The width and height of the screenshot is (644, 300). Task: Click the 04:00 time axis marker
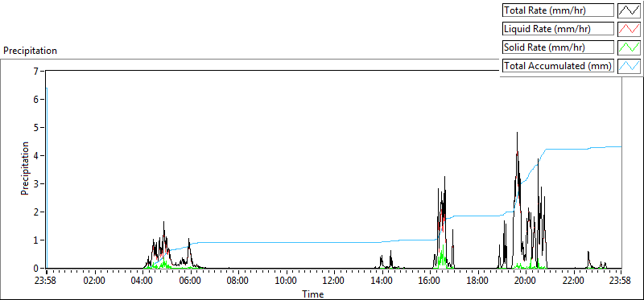(143, 282)
